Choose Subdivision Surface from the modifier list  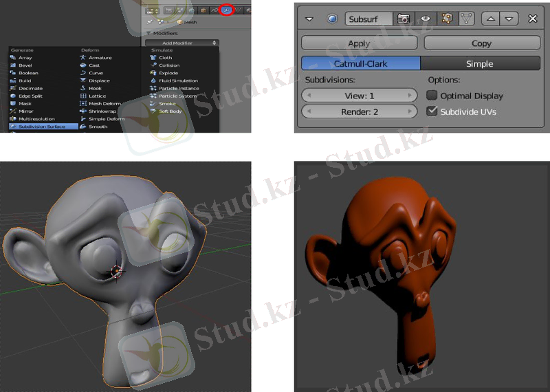(41, 127)
